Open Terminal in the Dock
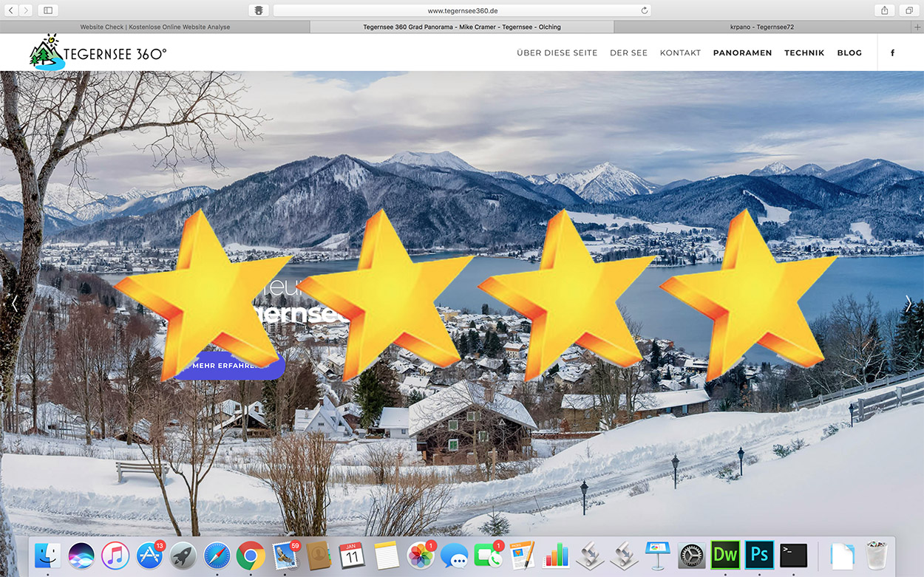Image resolution: width=924 pixels, height=577 pixels. (x=794, y=555)
